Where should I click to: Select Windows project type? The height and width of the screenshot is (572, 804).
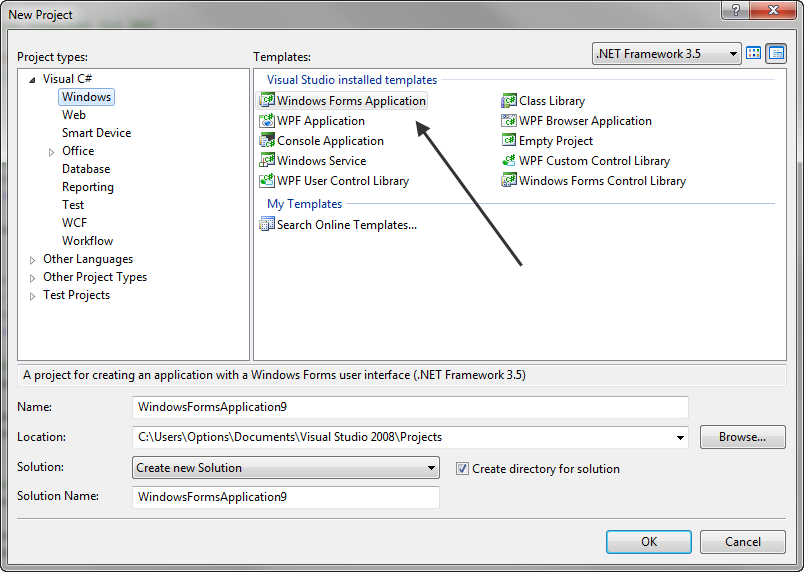(86, 97)
